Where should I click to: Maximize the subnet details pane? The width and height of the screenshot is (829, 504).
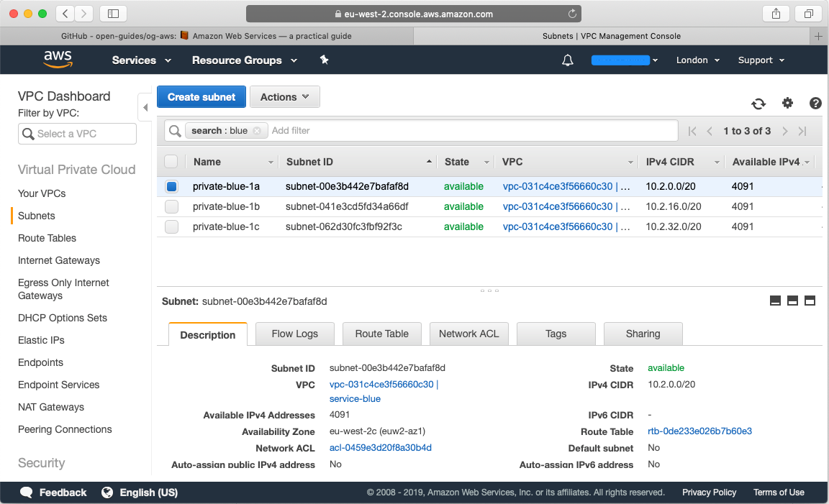tap(810, 301)
